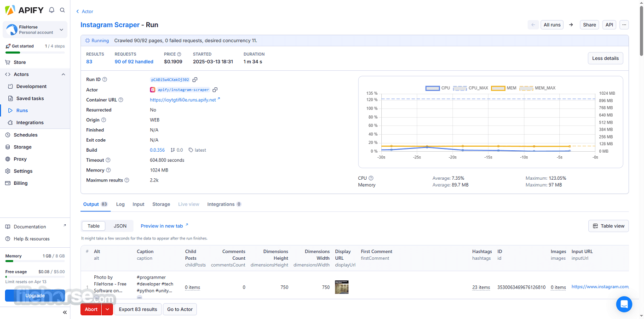
Task: Click Go to Actor button
Action: click(180, 309)
